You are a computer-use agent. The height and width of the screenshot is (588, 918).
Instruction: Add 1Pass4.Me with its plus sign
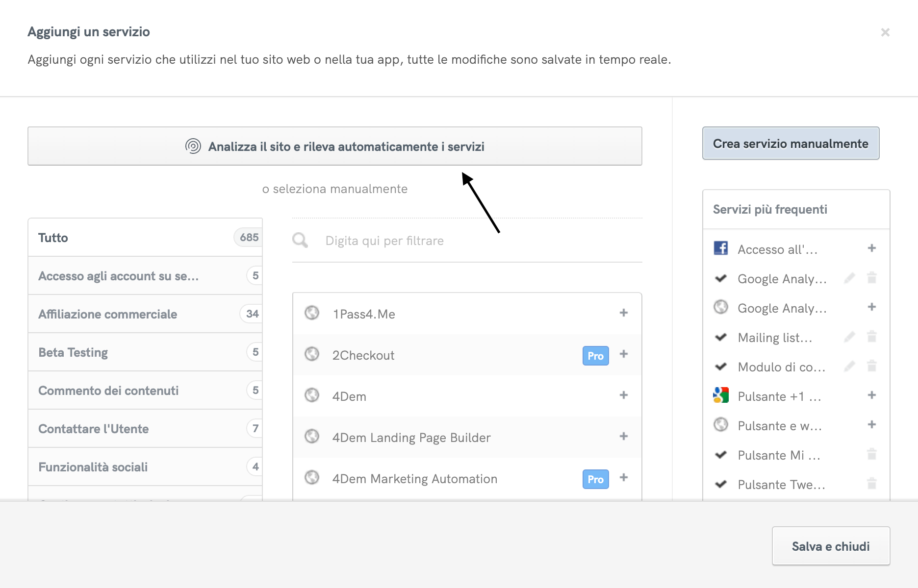tap(623, 314)
